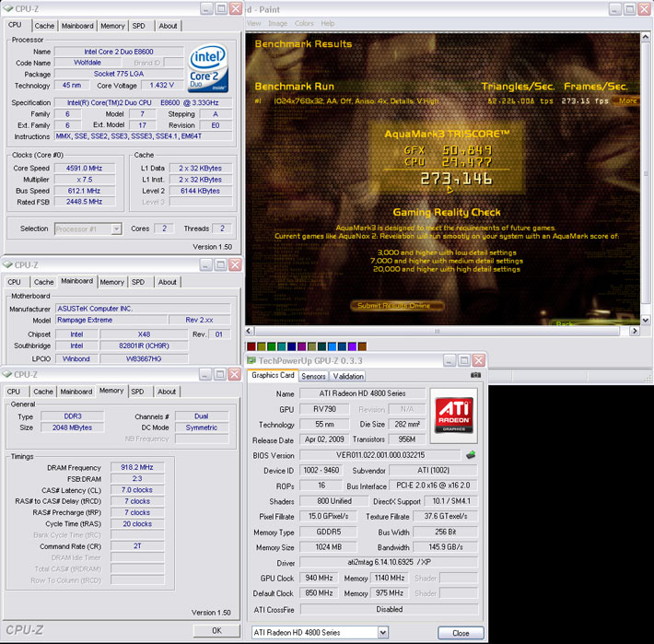This screenshot has height=644, width=654.
Task: Click the GPU-Z Driver field ati2mtag
Action: coord(389,562)
